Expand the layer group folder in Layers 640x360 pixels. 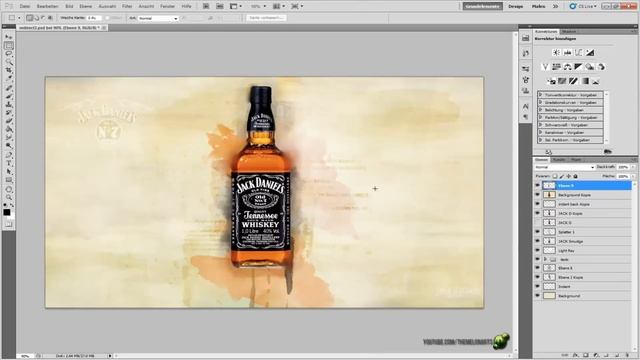(x=545, y=259)
